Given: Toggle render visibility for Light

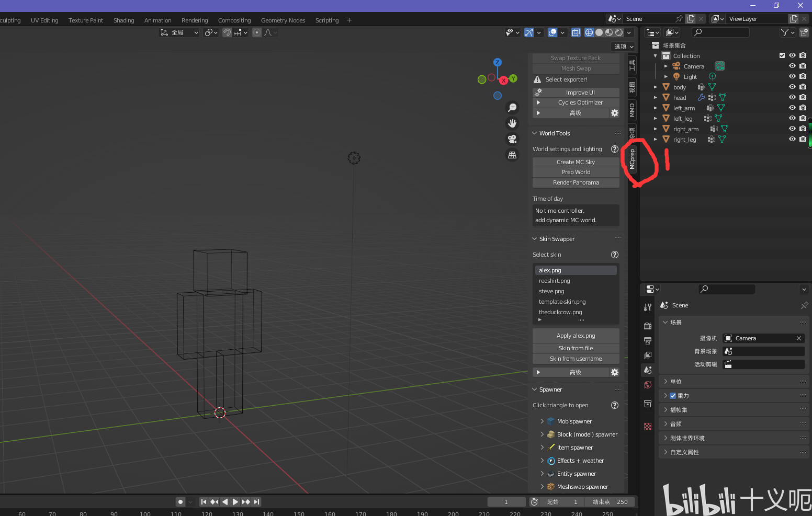Looking at the screenshot, I should point(803,76).
